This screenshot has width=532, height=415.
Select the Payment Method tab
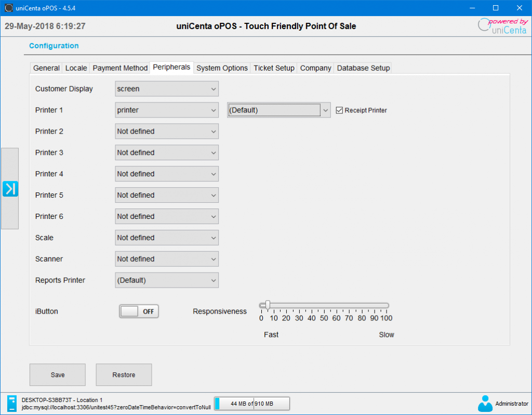(119, 68)
